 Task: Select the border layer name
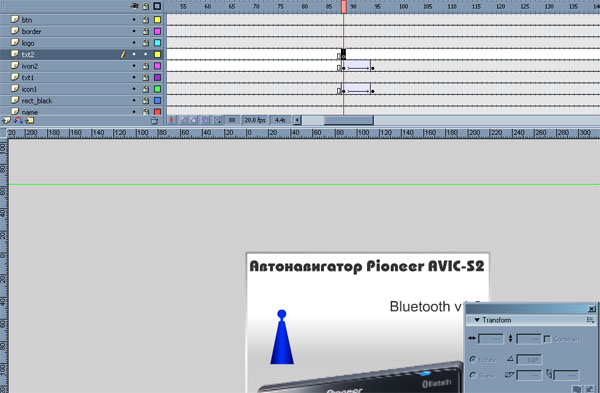31,31
